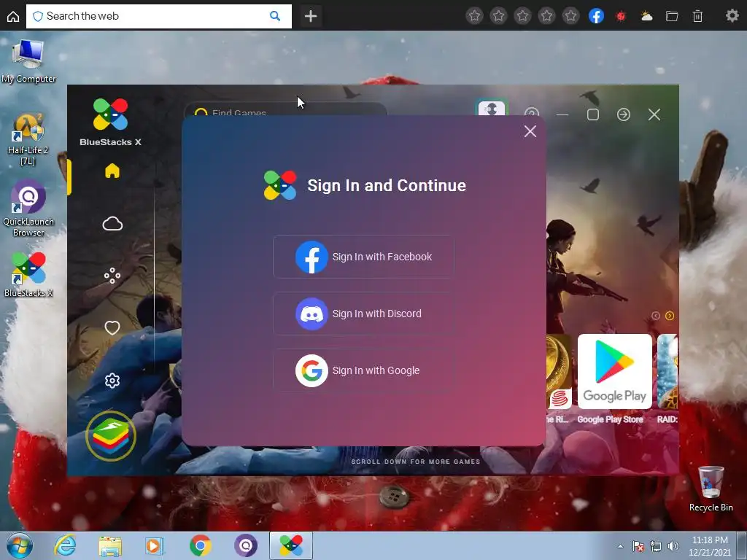
Task: Open the Cloud games sidebar icon
Action: pyautogui.click(x=112, y=223)
